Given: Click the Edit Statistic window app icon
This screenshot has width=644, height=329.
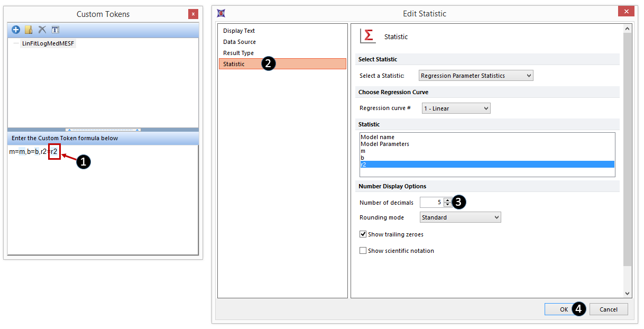Looking at the screenshot, I should [221, 13].
